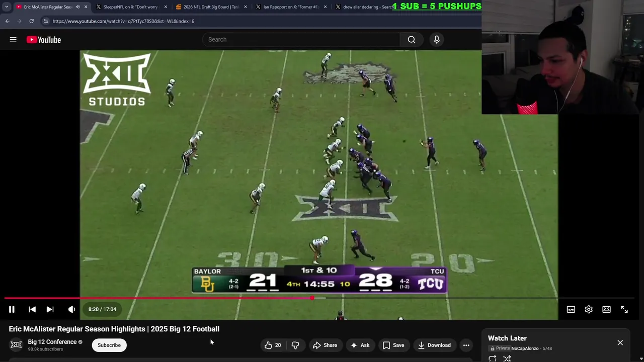
Task: Open Big 12 Conference channel avatar
Action: pyautogui.click(x=16, y=345)
